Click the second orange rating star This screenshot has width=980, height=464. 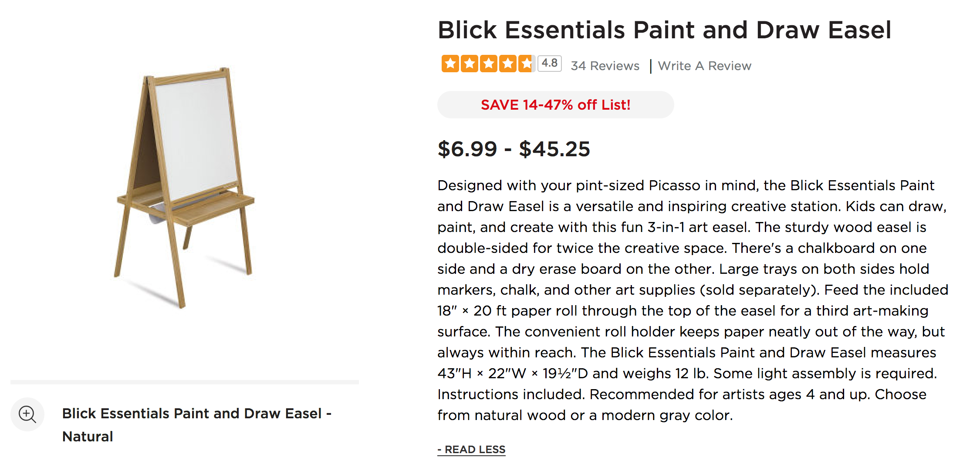(470, 64)
